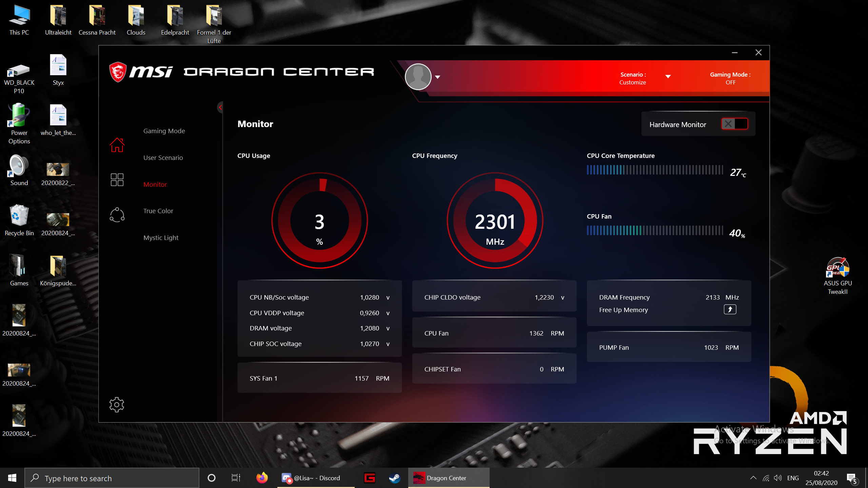Open the Mystic Light menu item
The image size is (868, 488).
(x=161, y=238)
